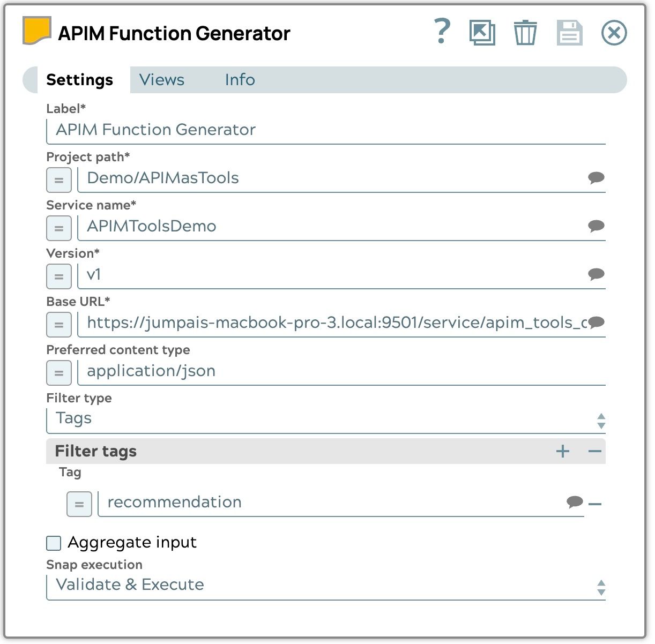655x644 pixels.
Task: Expand the Snap execution dropdown
Action: [x=326, y=585]
